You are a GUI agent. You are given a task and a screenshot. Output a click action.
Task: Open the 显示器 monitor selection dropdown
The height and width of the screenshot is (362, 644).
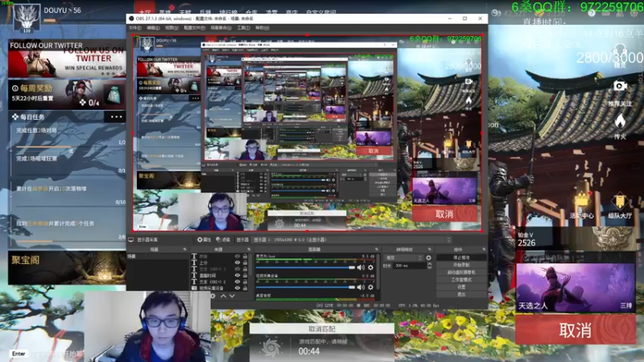(353, 240)
